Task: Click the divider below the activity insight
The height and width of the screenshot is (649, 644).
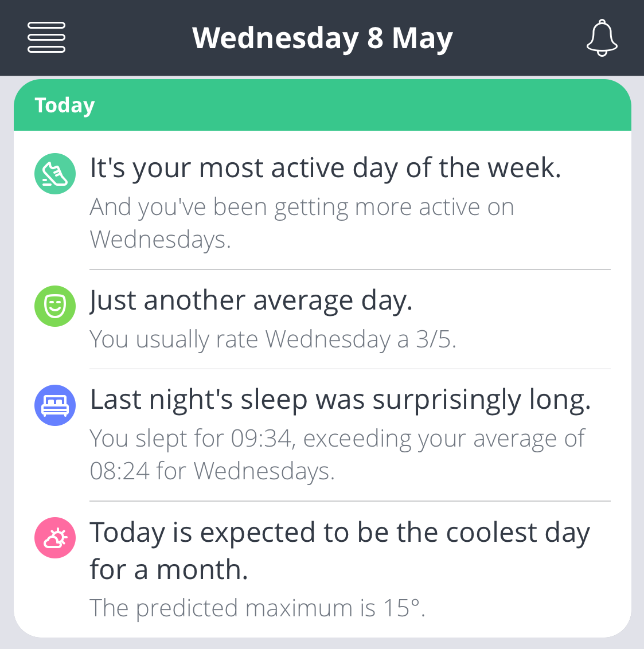Action: [x=350, y=269]
